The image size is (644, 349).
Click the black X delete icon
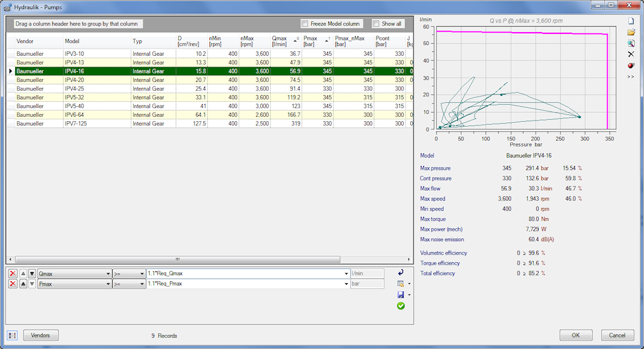[631, 55]
